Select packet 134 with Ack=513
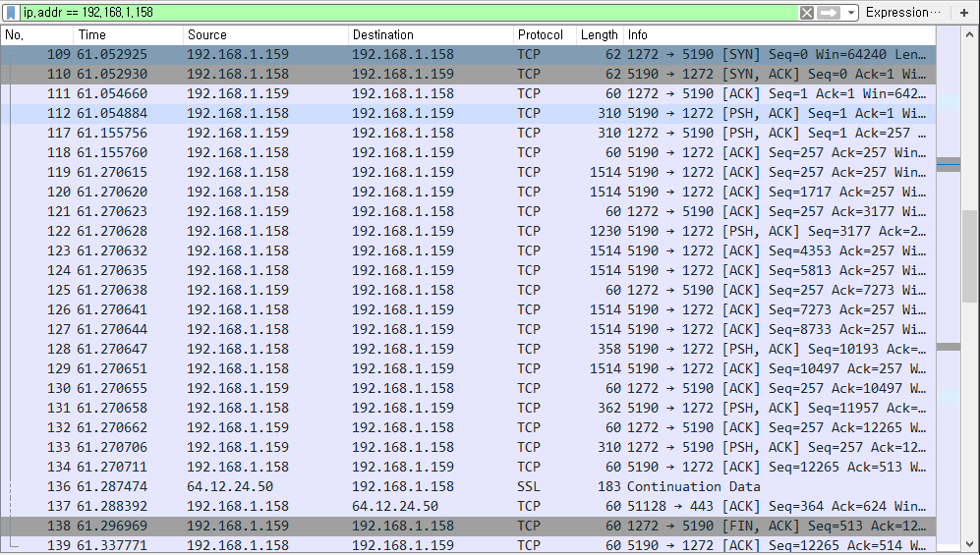Screen dimensions: 980x555 [x=468, y=467]
